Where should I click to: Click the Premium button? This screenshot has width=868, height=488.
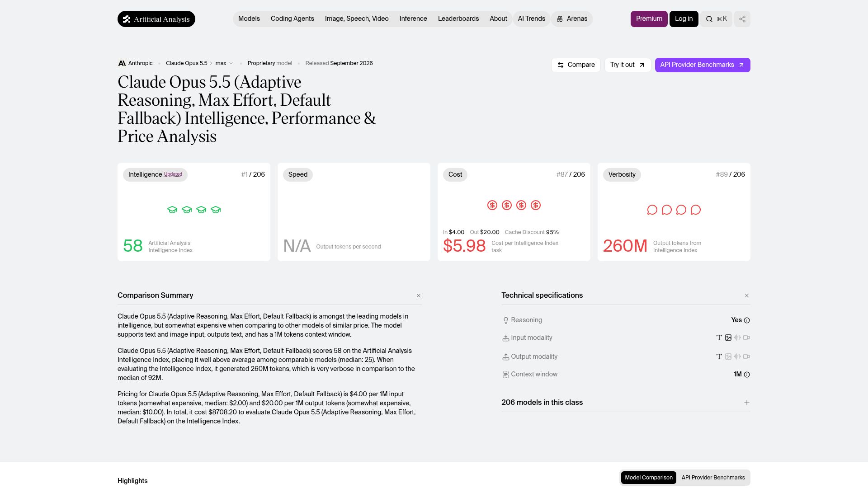649,19
